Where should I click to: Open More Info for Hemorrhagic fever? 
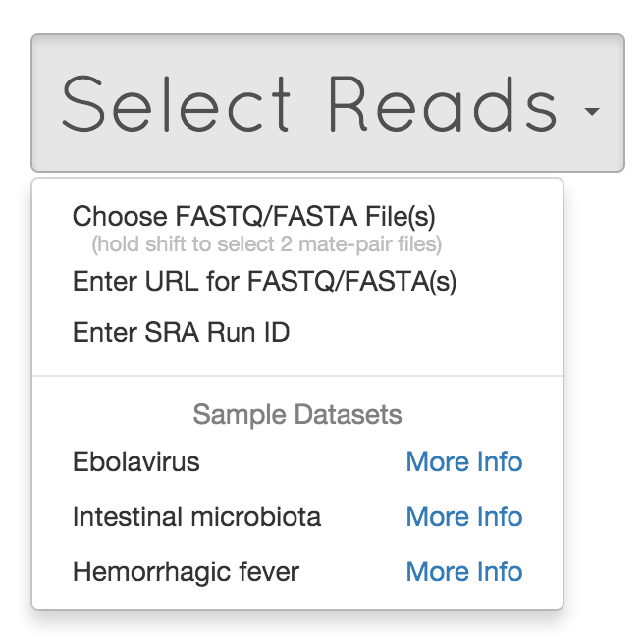pyautogui.click(x=464, y=571)
